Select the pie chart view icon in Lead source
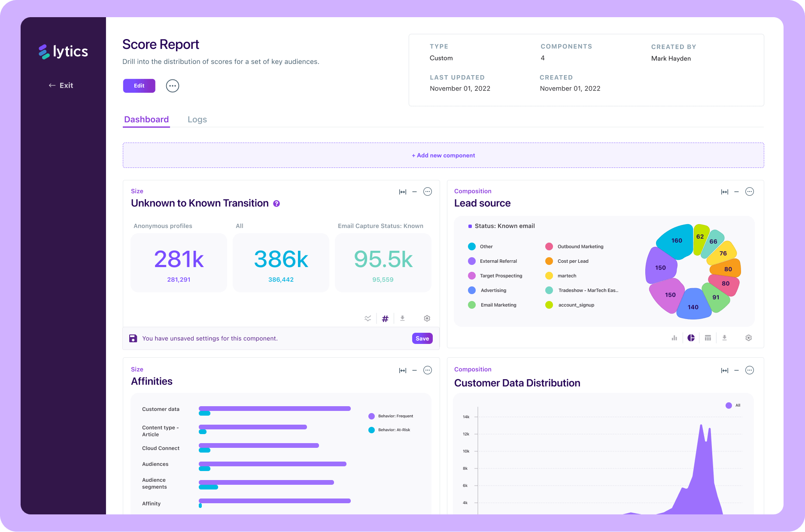The width and height of the screenshot is (805, 532). (691, 338)
